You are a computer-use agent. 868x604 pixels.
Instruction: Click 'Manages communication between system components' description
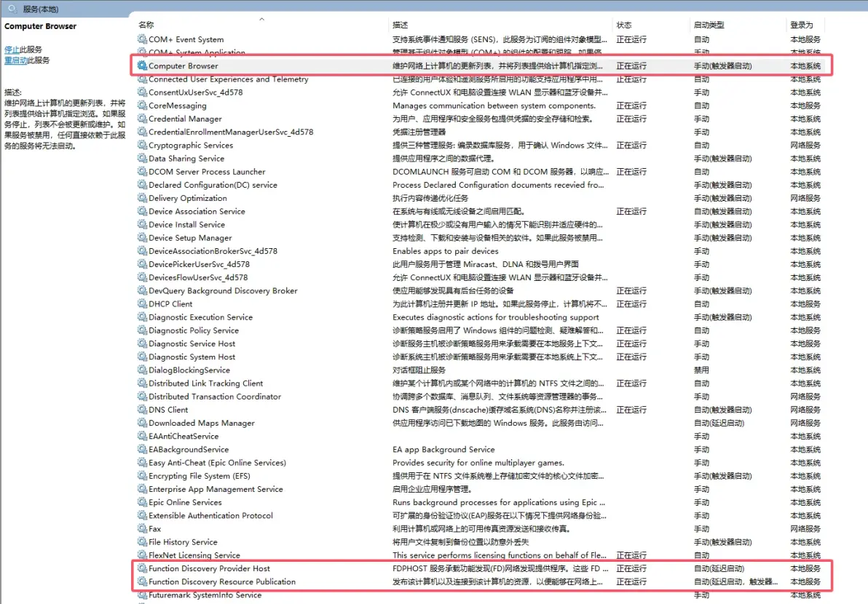(494, 106)
